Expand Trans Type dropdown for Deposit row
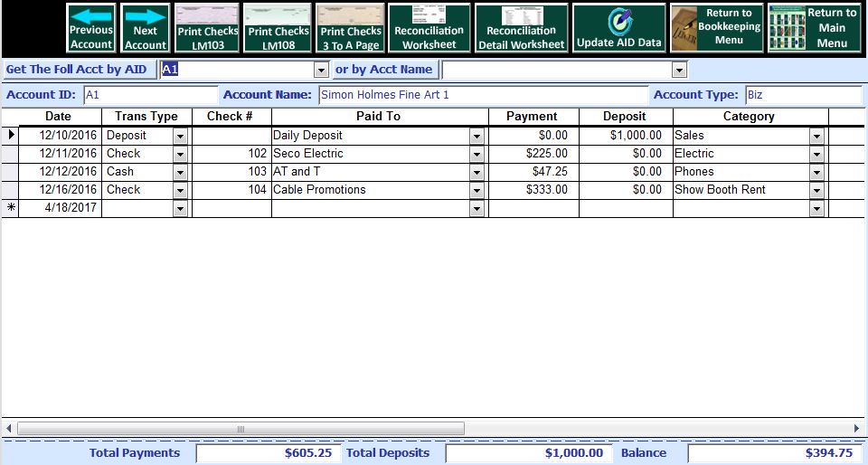 181,137
